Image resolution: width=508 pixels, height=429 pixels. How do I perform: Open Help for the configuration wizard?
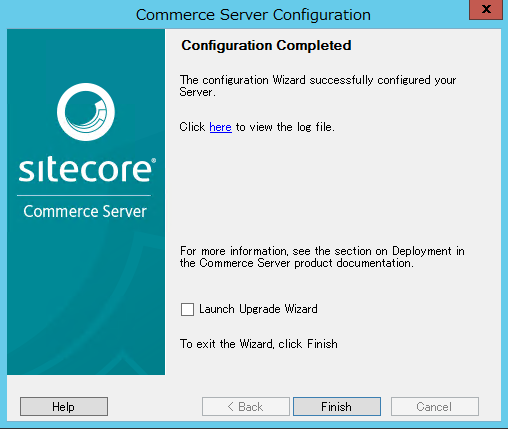(x=64, y=406)
